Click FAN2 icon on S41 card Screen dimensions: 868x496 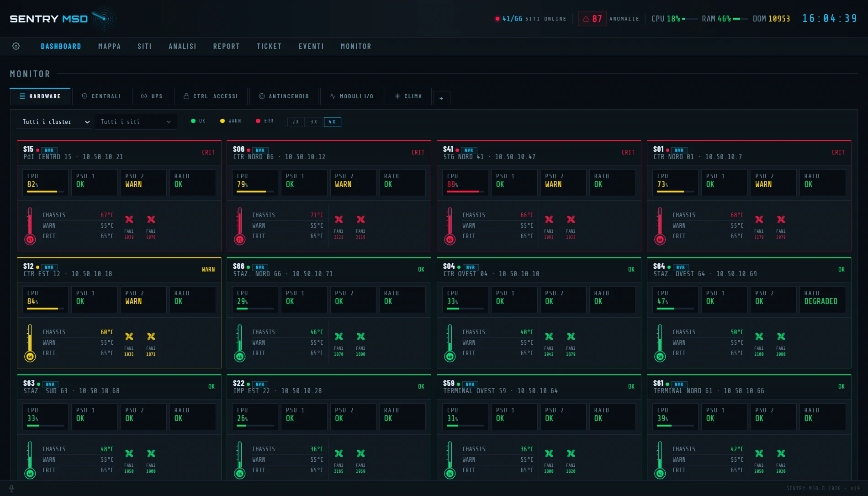571,219
